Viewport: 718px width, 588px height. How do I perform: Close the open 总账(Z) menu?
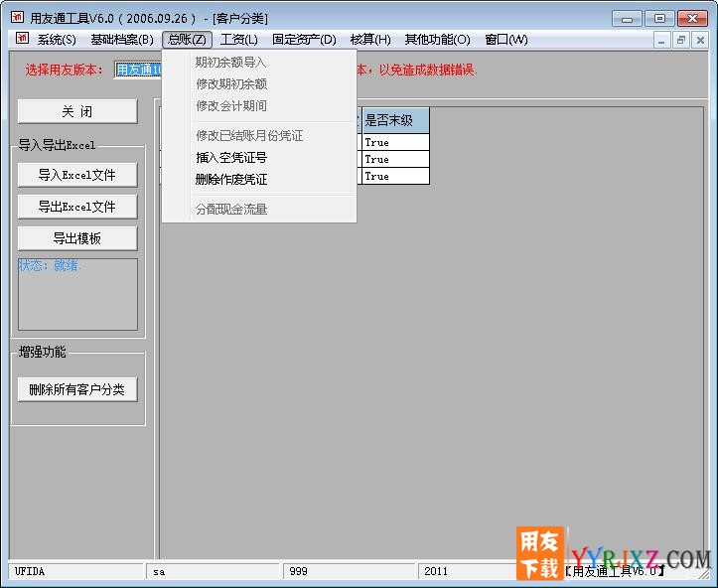187,40
